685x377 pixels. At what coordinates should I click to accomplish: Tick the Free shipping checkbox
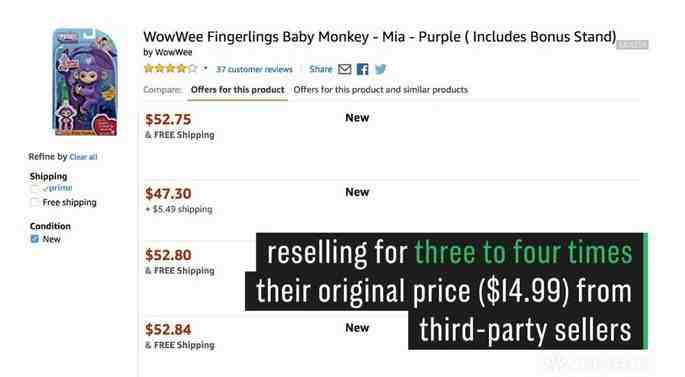[35, 202]
